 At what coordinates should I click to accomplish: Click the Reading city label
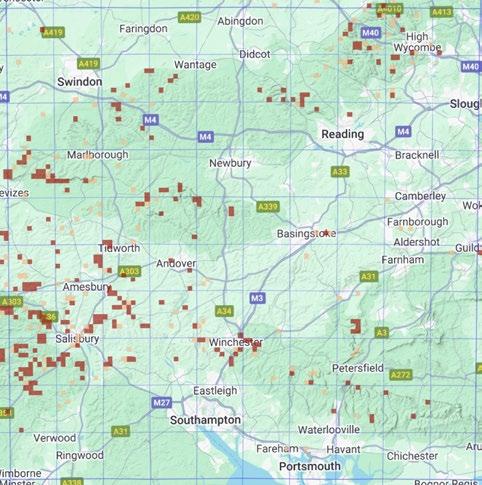click(x=343, y=134)
